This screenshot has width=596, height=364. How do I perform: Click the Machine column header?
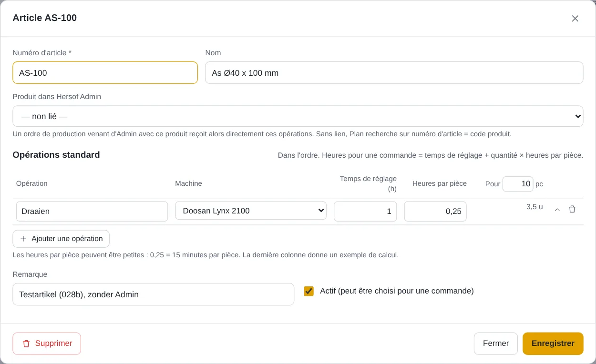click(189, 183)
